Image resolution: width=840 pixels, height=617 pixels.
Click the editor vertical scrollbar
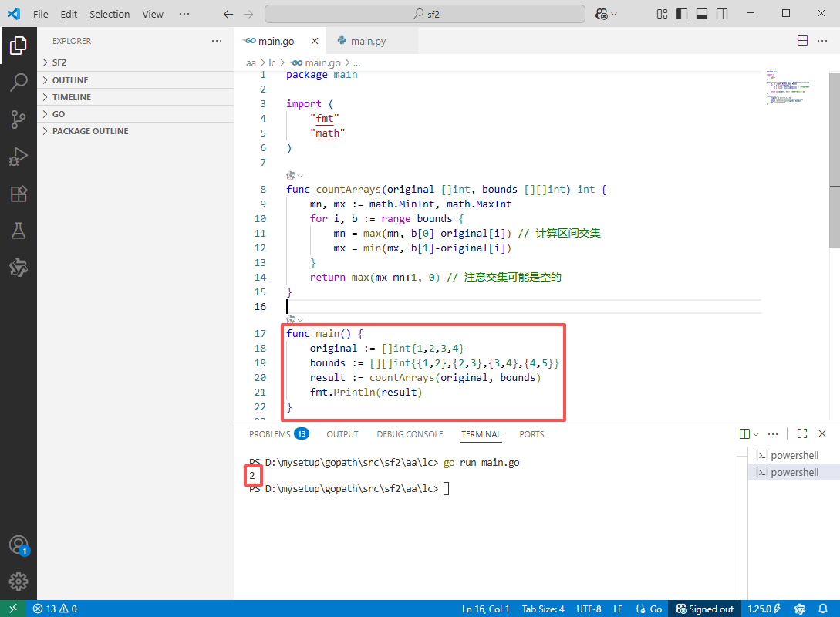pos(834,160)
